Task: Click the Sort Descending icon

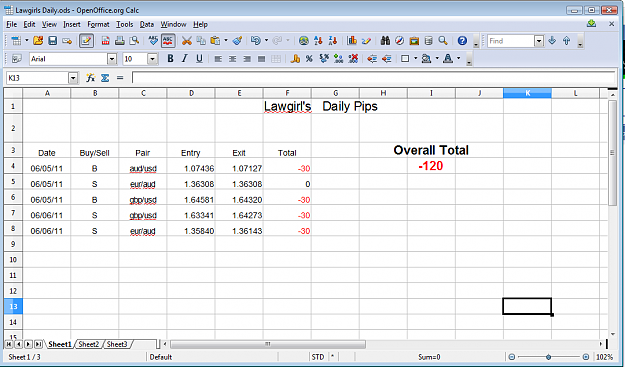Action: pyautogui.click(x=333, y=41)
